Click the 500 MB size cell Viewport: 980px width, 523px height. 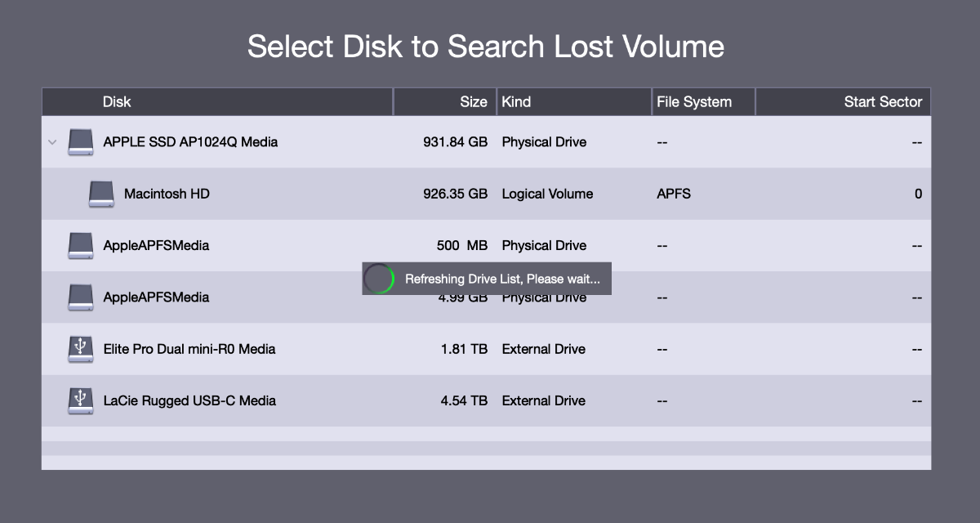(x=461, y=245)
